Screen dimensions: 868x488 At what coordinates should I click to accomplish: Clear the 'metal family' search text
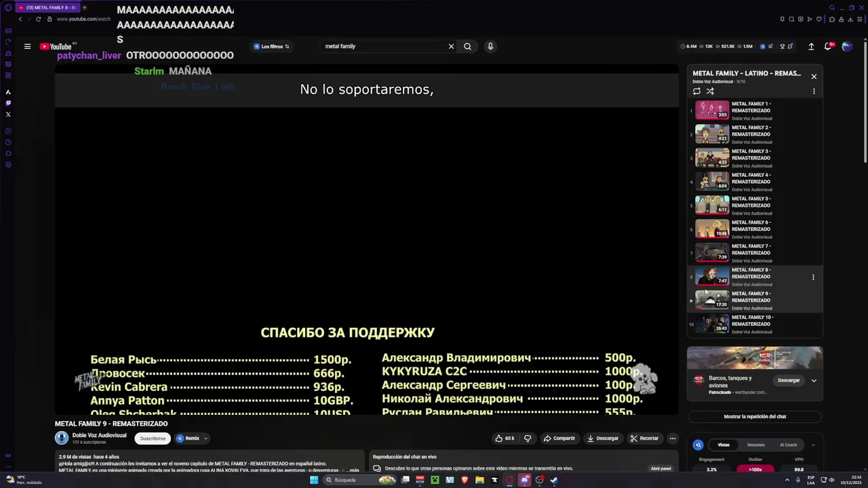click(451, 46)
